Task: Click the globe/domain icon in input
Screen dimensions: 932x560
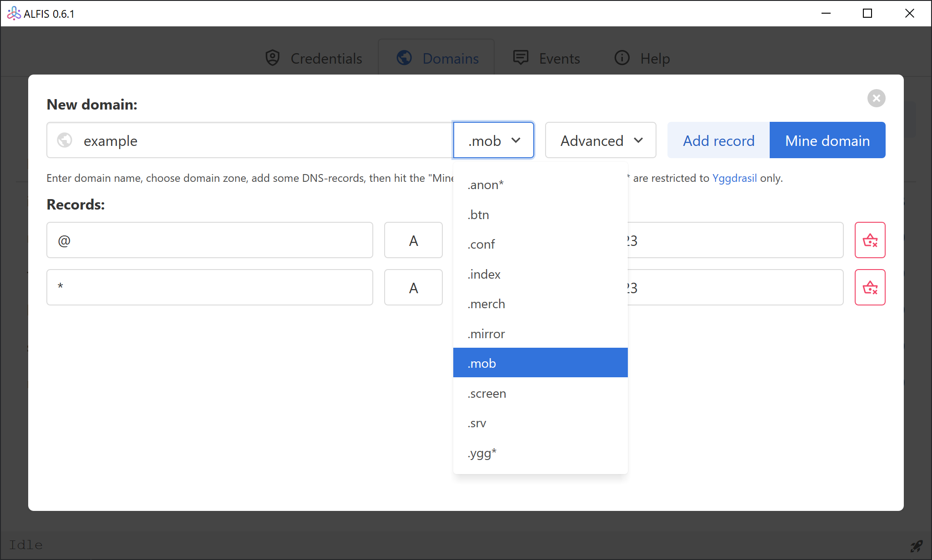Action: click(65, 140)
